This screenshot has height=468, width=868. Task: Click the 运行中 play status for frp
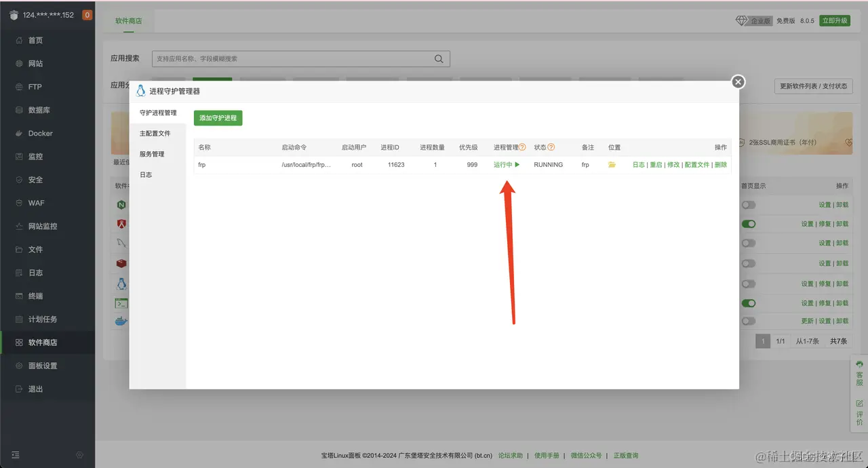[x=507, y=165]
